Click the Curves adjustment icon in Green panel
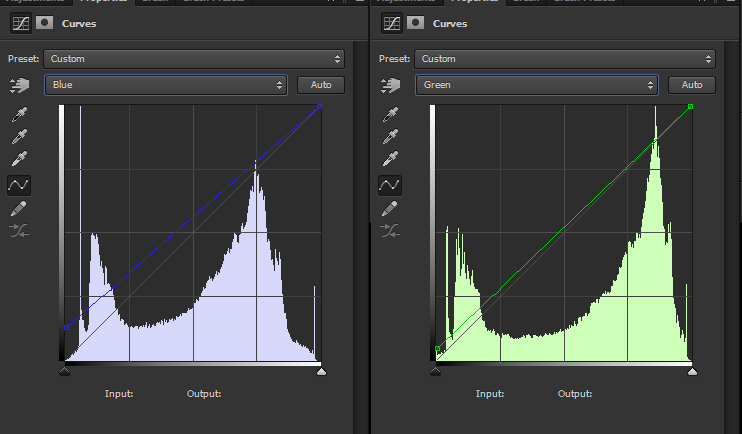The height and width of the screenshot is (434, 742). (x=392, y=23)
